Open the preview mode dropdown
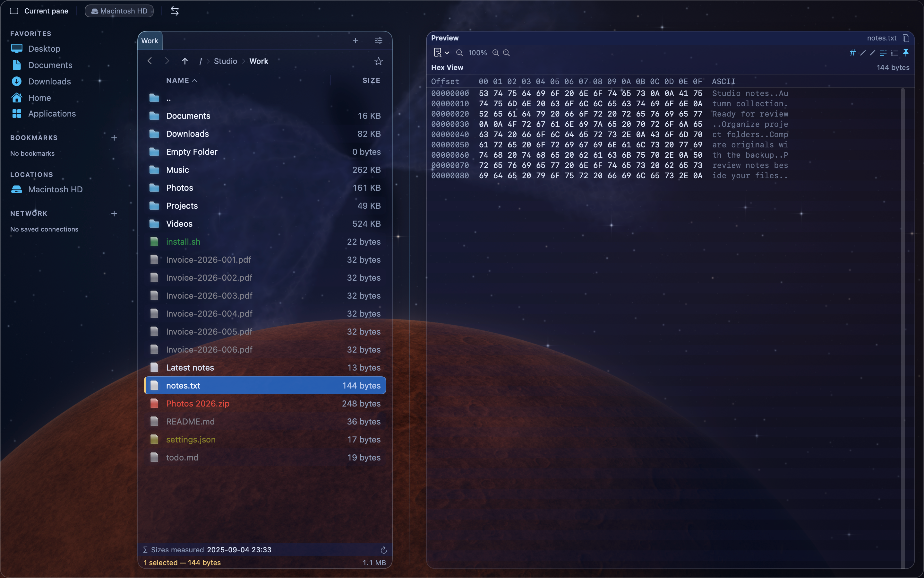The image size is (924, 578). click(441, 53)
